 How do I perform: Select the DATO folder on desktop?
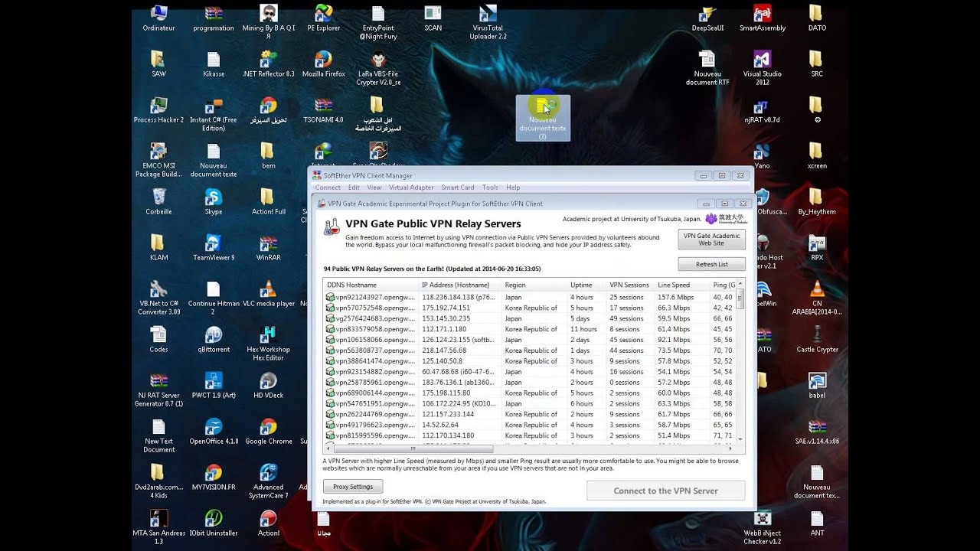[817, 18]
